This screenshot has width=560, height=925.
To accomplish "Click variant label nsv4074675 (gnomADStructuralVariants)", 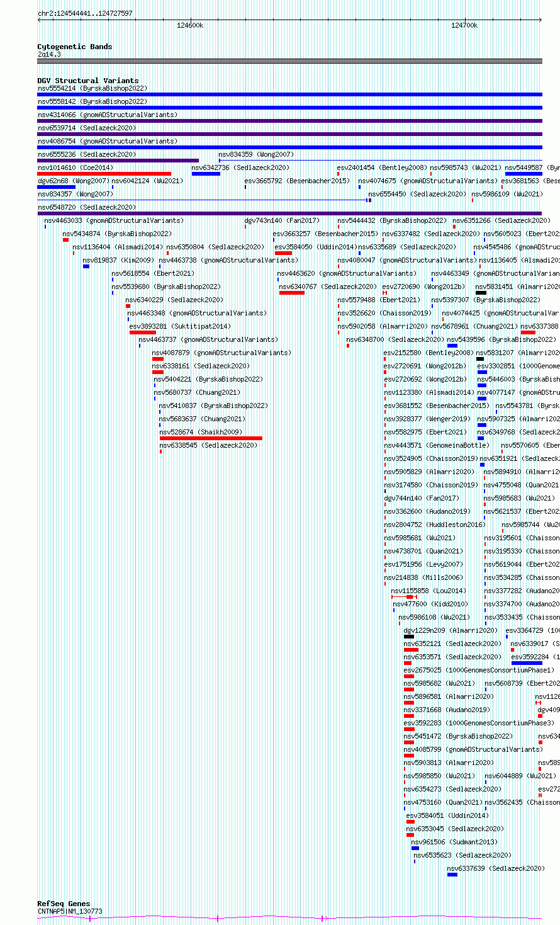I will pyautogui.click(x=428, y=181).
